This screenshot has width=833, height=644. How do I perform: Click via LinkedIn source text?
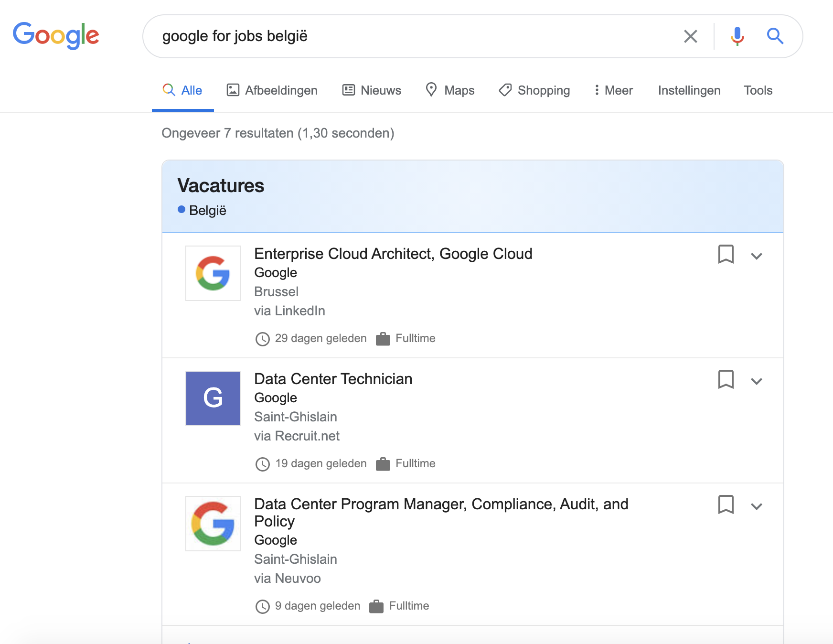point(289,311)
